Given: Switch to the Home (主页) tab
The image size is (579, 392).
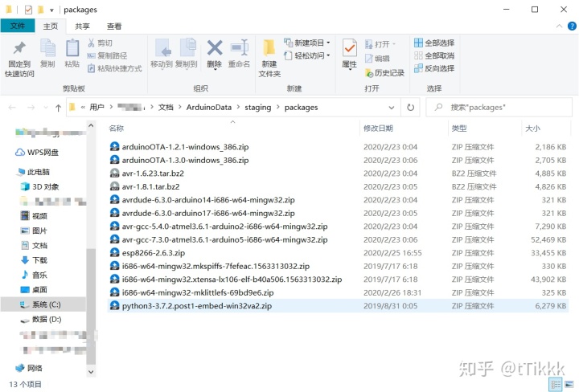Looking at the screenshot, I should (x=50, y=27).
